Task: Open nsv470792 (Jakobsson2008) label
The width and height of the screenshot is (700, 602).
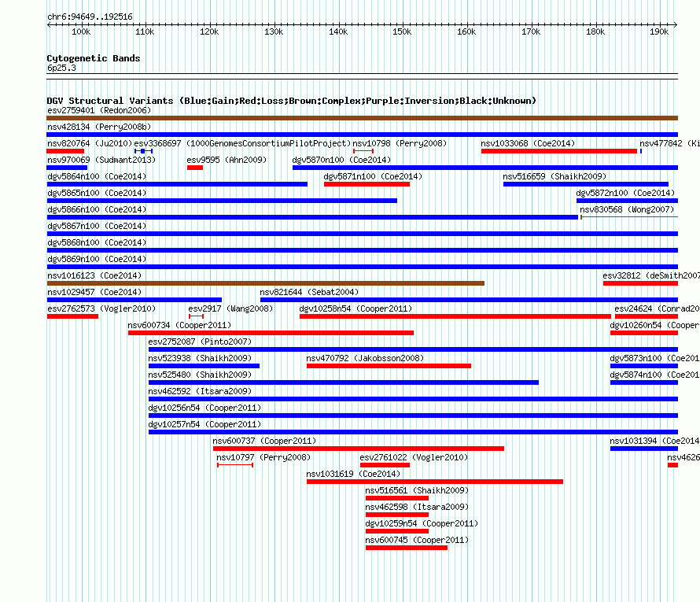Action: [365, 358]
